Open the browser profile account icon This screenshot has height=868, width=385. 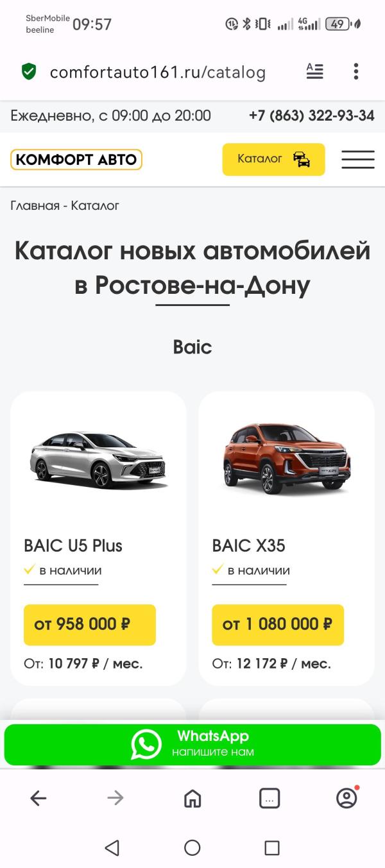pyautogui.click(x=347, y=797)
